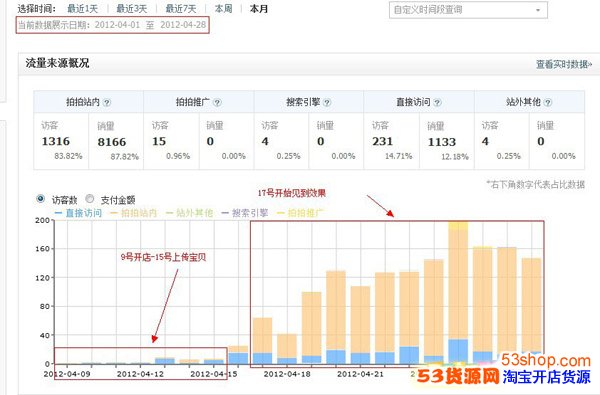Viewport: 600px width, 395px height.
Task: Choose the 最近3天 time range
Action: pos(132,8)
